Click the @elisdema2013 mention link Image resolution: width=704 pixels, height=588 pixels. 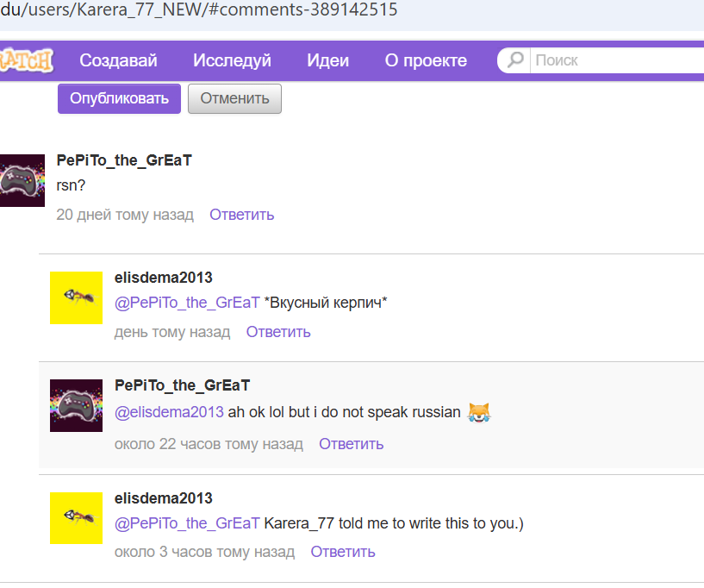pyautogui.click(x=169, y=412)
